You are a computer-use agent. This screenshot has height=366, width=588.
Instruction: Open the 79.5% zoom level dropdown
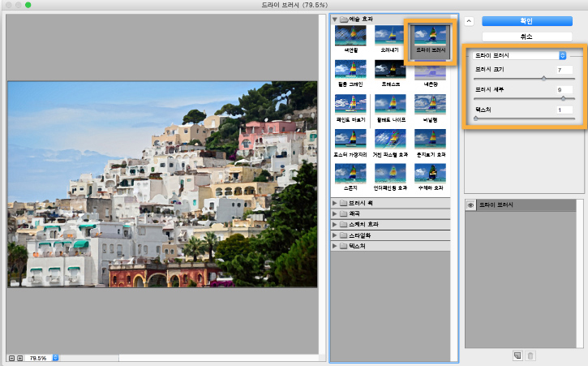[55, 358]
